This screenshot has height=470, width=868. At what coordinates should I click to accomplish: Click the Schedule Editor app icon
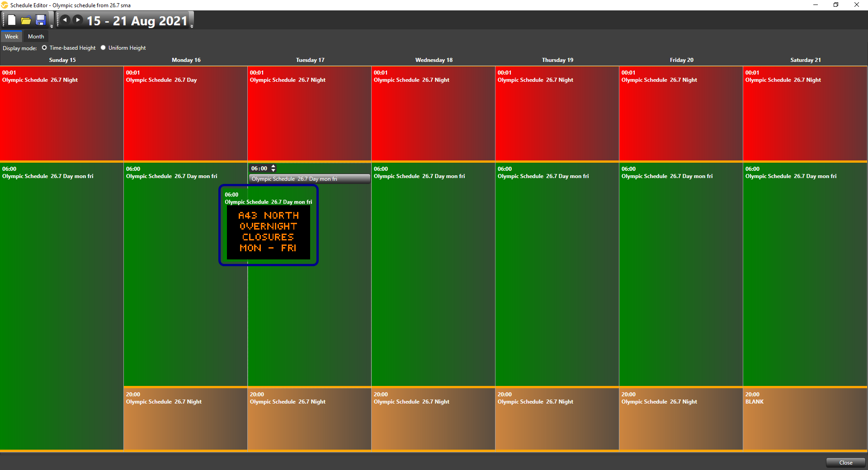tap(5, 5)
